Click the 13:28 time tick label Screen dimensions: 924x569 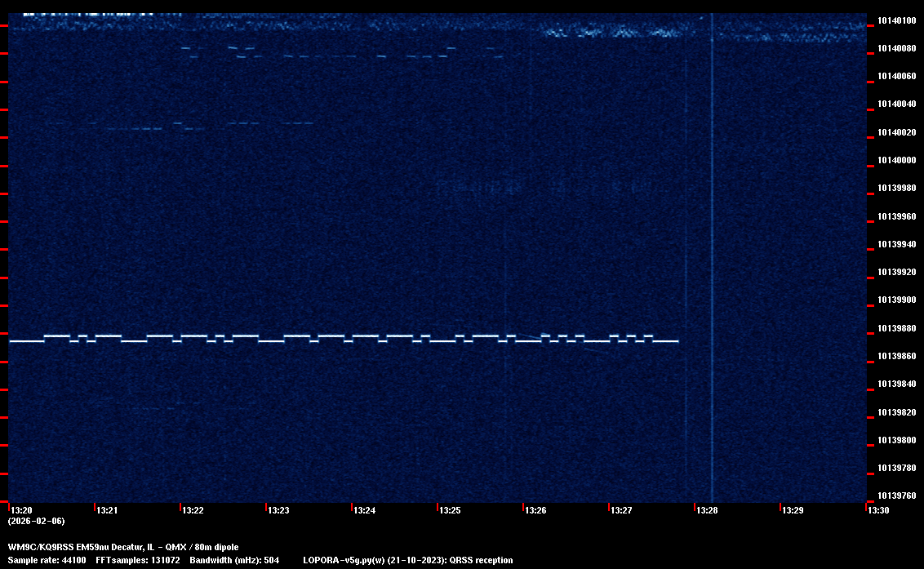[x=707, y=510]
